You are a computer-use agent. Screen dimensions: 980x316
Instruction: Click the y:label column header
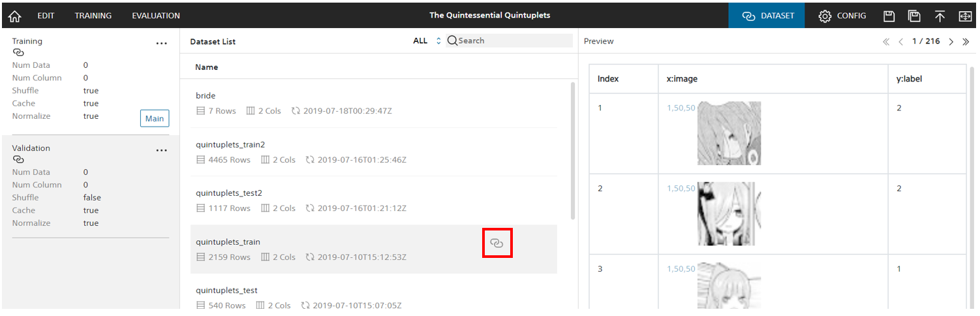coord(910,79)
